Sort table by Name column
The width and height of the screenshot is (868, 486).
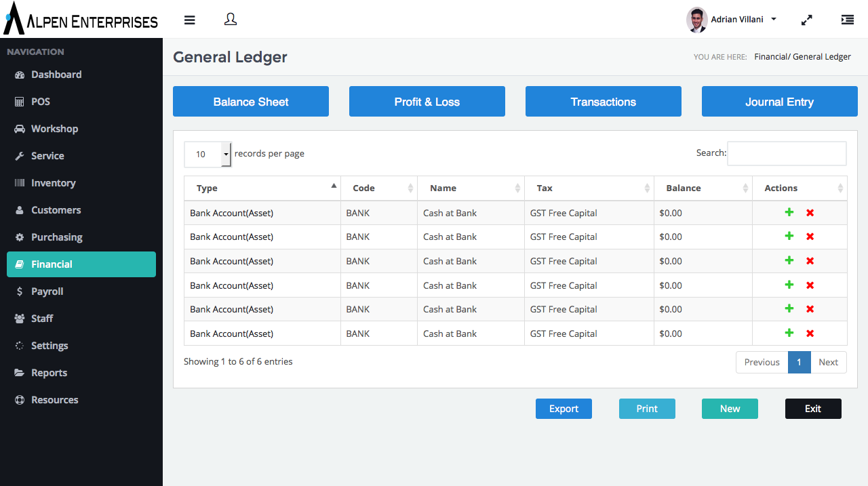click(x=471, y=188)
